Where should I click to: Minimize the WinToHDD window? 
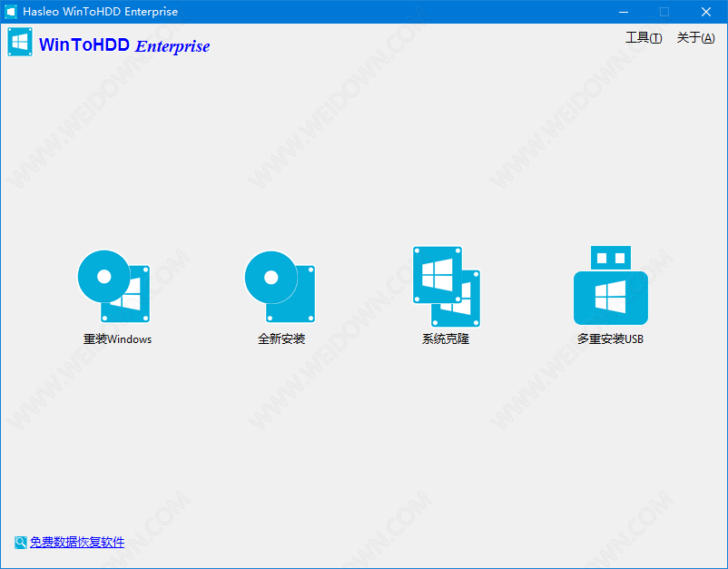click(624, 12)
